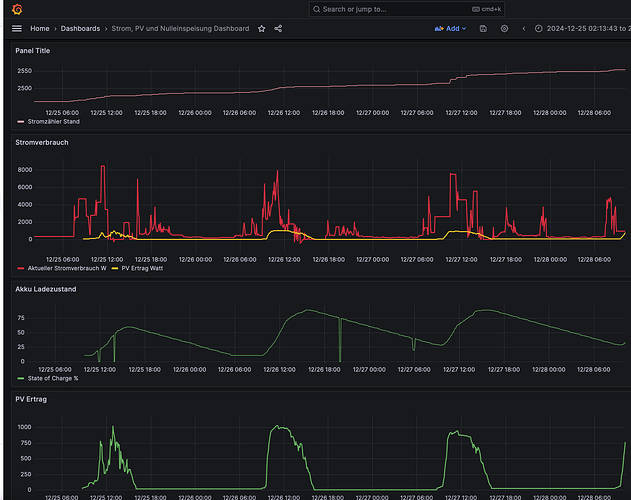Toggle PV Ertrag Watt legend series
Viewport: 631px width, 500px height.
click(142, 268)
